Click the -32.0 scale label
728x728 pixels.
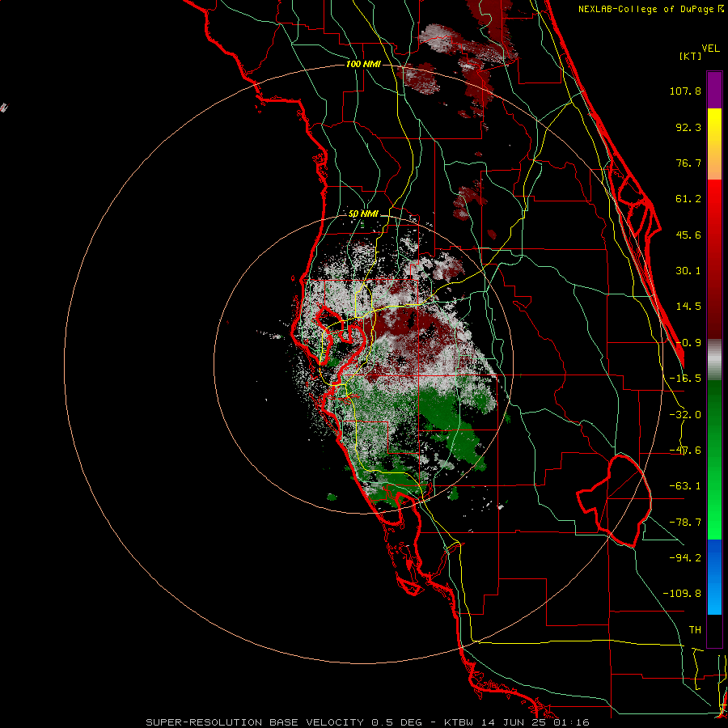[x=685, y=415]
